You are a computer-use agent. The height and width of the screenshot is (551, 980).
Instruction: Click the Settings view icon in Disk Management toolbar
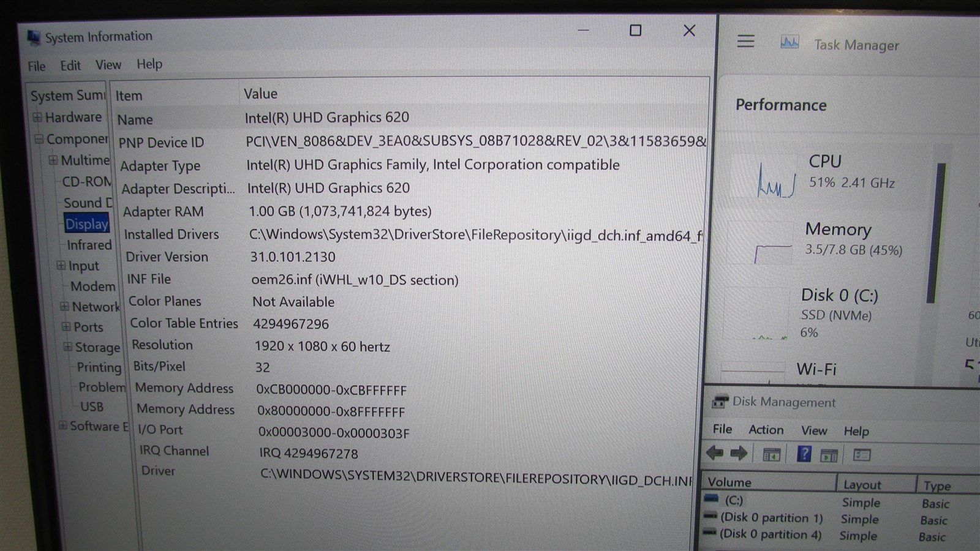click(862, 455)
